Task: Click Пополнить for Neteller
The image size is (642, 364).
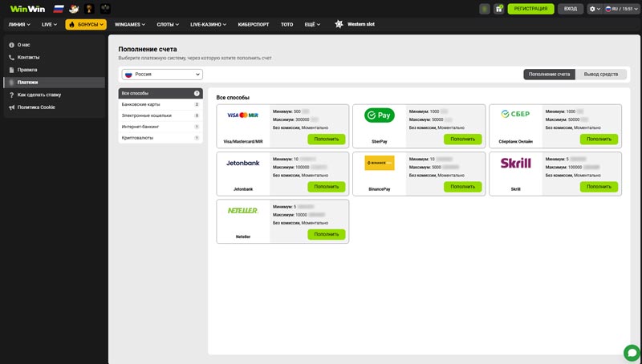Action: [327, 234]
